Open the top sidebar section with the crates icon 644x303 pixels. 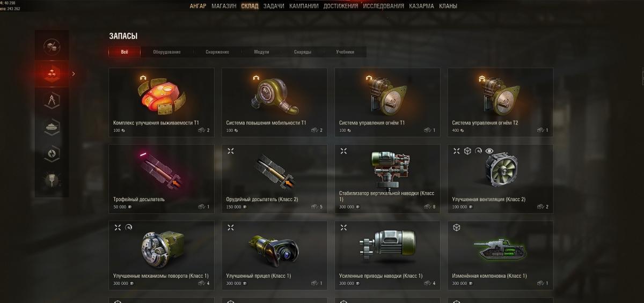pos(52,46)
